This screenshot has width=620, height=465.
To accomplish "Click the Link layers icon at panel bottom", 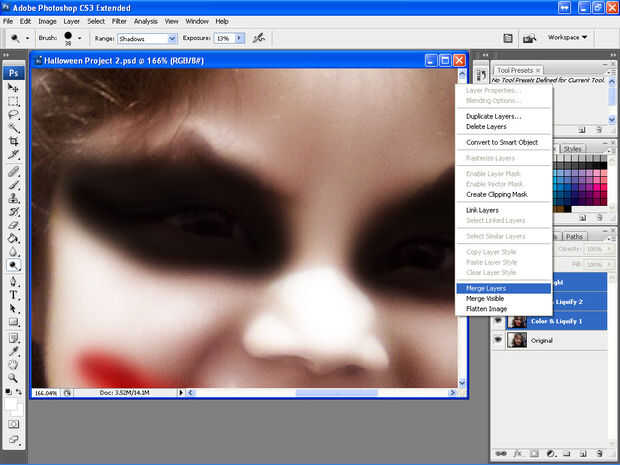I will (501, 453).
